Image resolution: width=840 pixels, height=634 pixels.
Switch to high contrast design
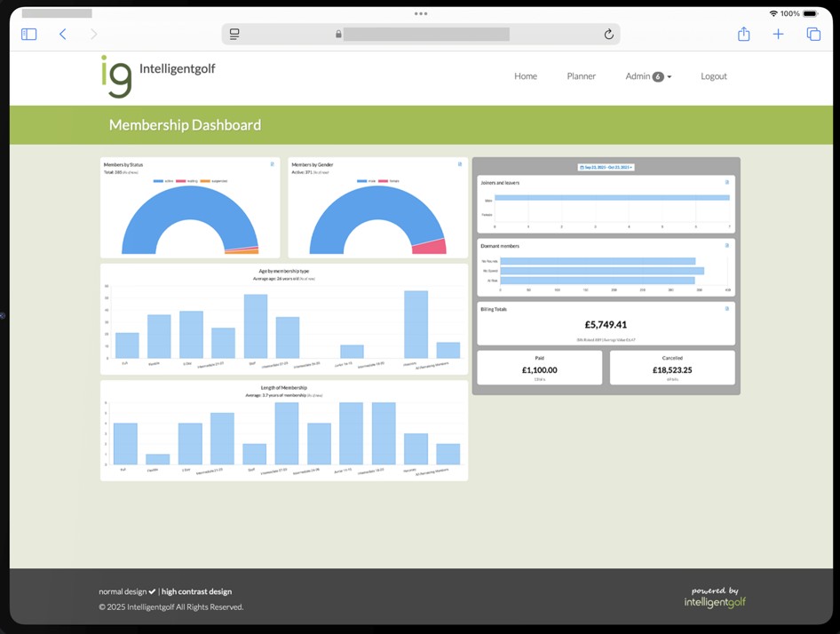click(196, 591)
